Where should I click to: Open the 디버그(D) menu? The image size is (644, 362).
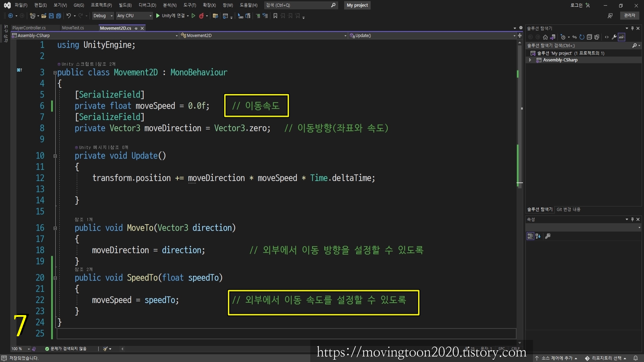(147, 5)
